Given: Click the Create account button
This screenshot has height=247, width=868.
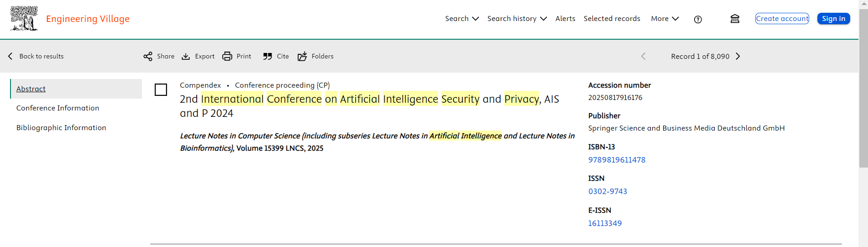Looking at the screenshot, I should (x=782, y=19).
